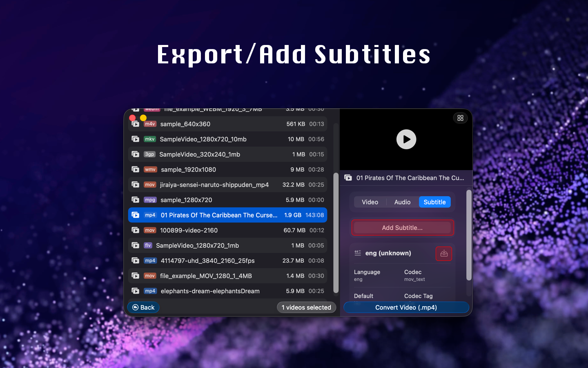The height and width of the screenshot is (368, 588).
Task: Select the Subtitle tab
Action: click(434, 202)
